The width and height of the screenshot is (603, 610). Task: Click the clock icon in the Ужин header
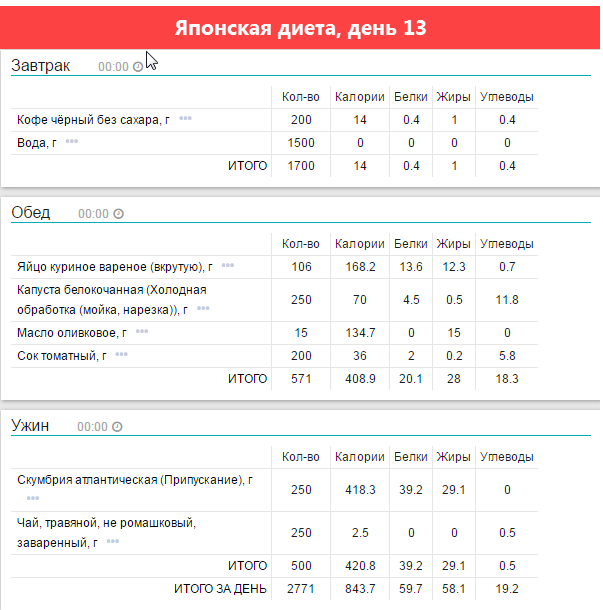tap(117, 427)
